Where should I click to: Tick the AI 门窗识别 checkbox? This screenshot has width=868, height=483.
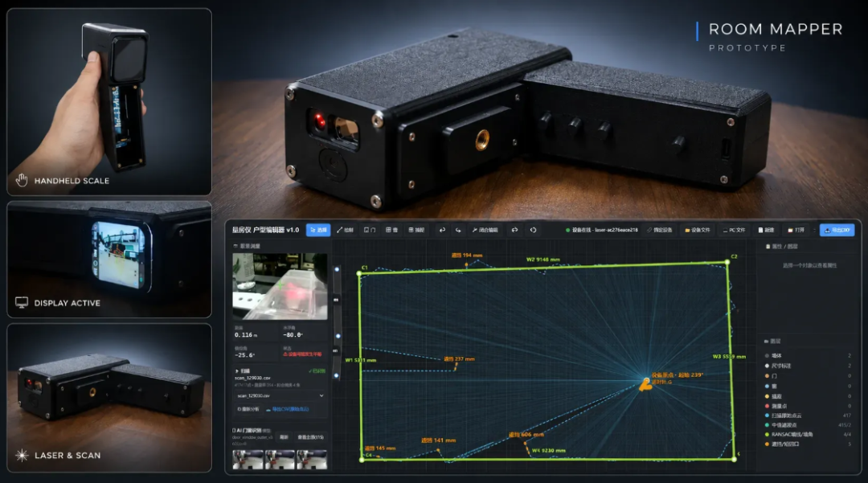(x=234, y=430)
